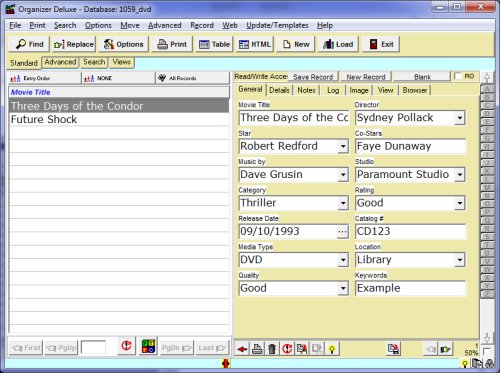Select the Future Shock list row
The image size is (500, 373).
[x=119, y=119]
